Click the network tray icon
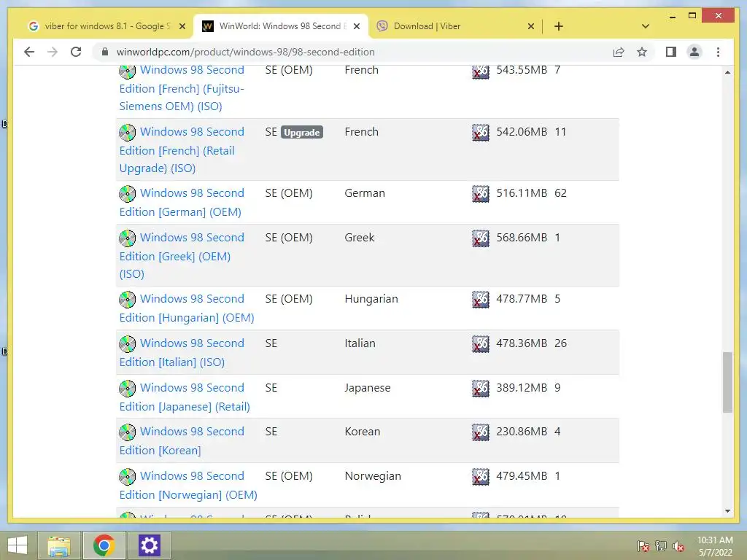Viewport: 747px width, 560px height. click(661, 546)
